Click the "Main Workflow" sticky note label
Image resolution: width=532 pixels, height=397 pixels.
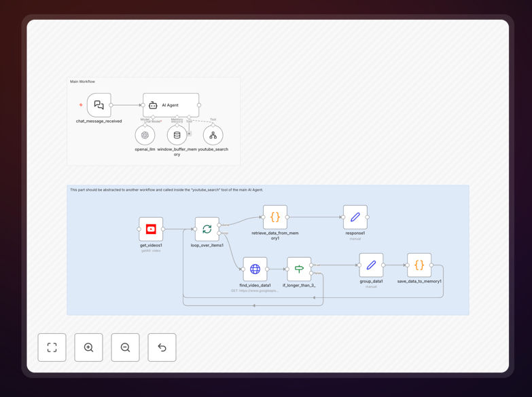click(82, 81)
